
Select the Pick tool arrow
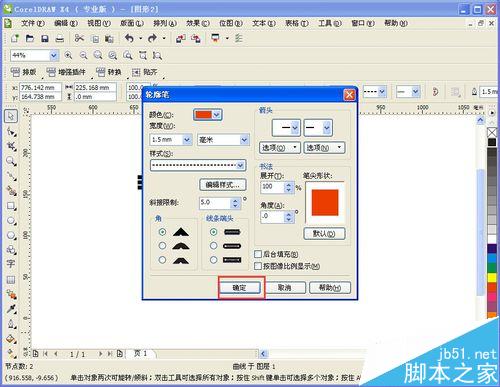pos(11,116)
